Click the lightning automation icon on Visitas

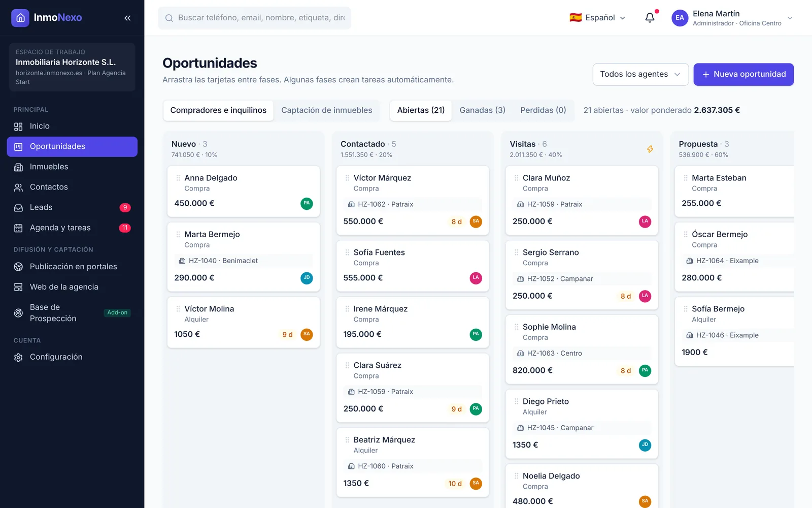coord(650,149)
